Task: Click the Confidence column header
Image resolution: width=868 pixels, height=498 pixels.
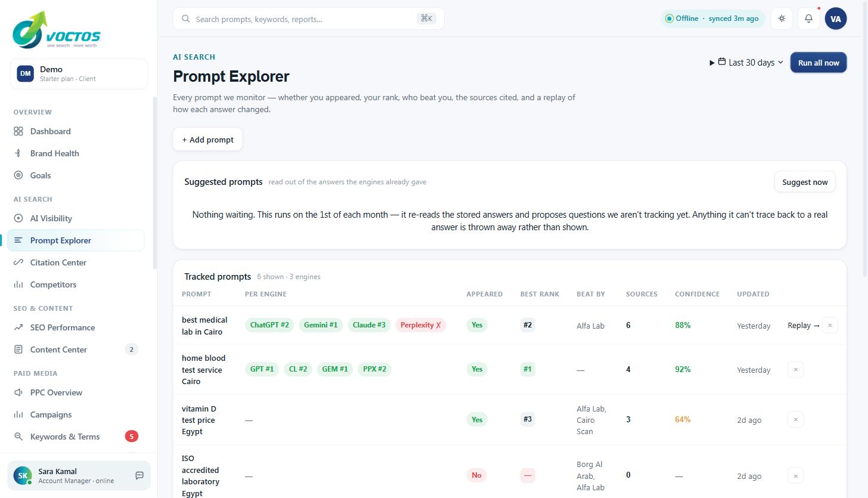Action: coord(697,294)
